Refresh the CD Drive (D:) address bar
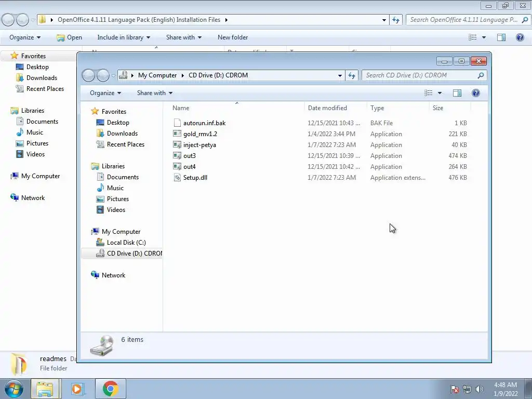 click(x=352, y=75)
